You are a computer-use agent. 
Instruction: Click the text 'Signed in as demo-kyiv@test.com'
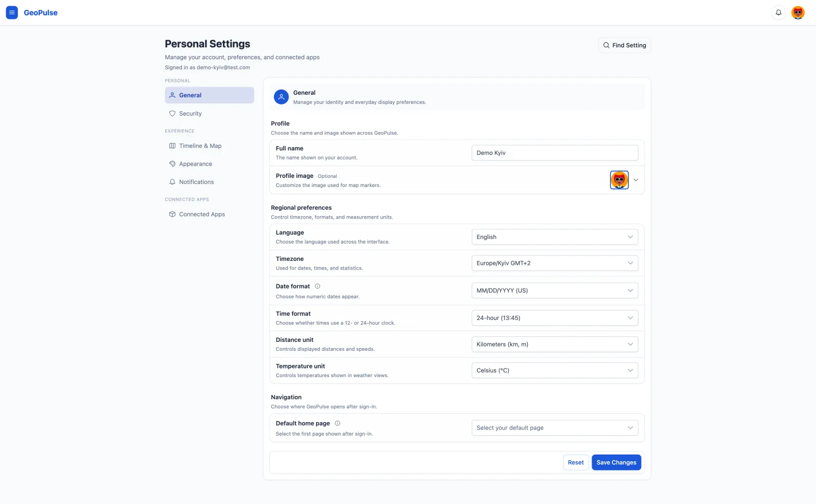tap(207, 67)
